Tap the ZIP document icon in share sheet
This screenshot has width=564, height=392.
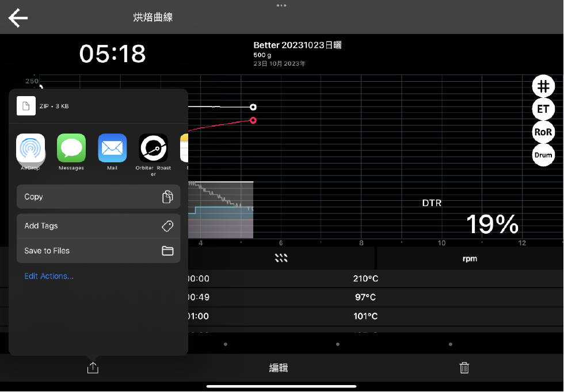coord(26,106)
